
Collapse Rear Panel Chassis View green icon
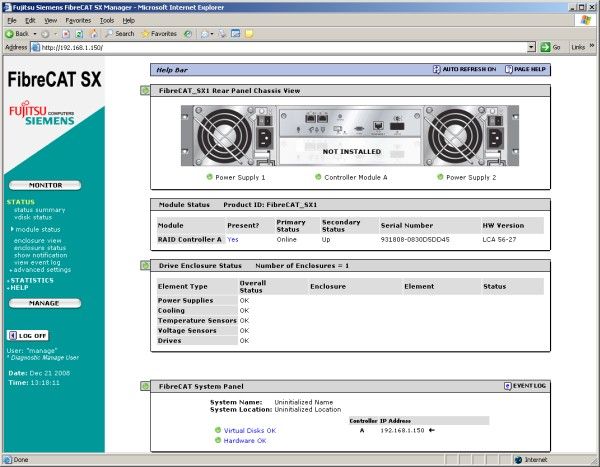[145, 90]
